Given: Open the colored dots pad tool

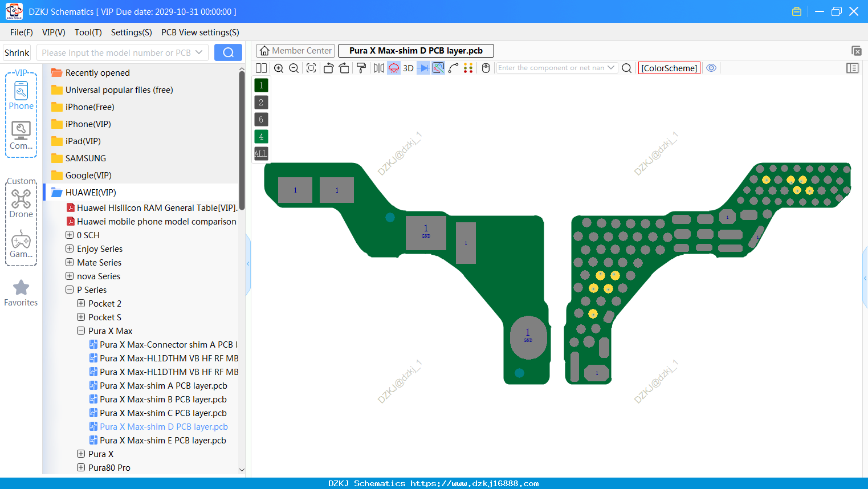Looking at the screenshot, I should (x=468, y=68).
